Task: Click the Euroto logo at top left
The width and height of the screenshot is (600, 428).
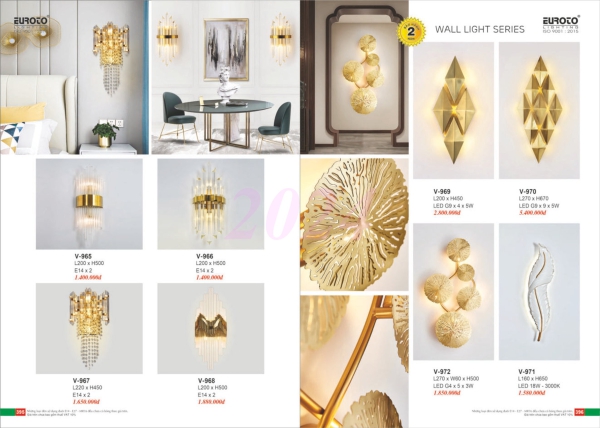Action: [x=31, y=22]
